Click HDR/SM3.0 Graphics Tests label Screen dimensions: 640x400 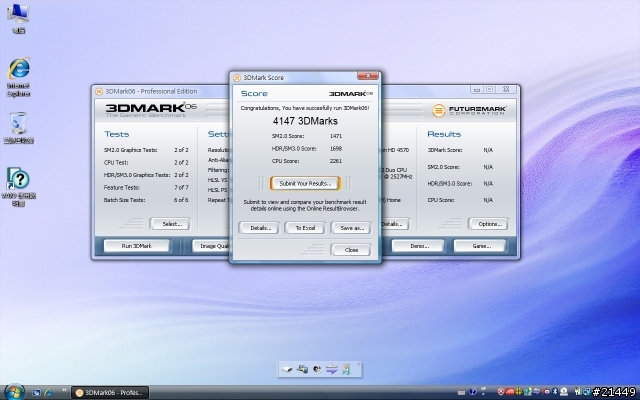[137, 175]
